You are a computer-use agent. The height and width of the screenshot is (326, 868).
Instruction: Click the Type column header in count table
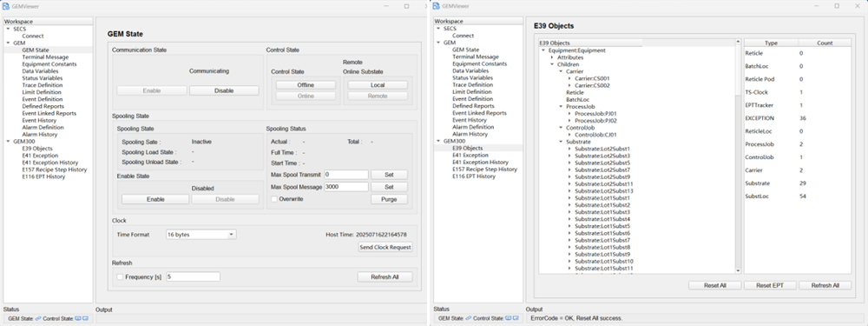point(771,43)
